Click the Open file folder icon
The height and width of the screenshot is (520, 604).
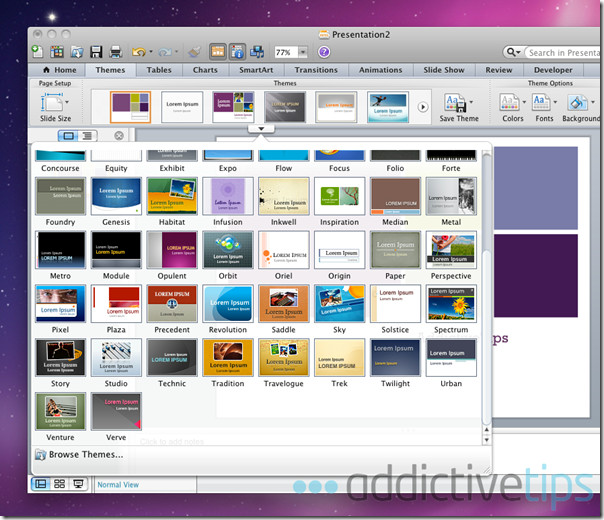coord(77,52)
